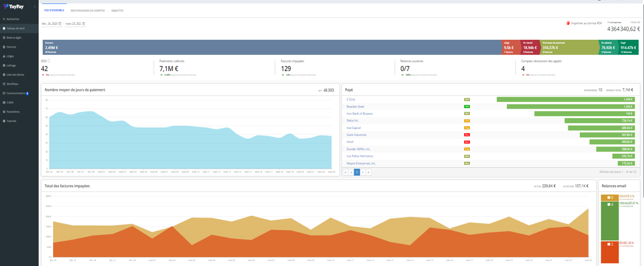Image resolution: width=644 pixels, height=266 pixels.
Task: Open Lettrage from the sidebar
Action: 11,65
